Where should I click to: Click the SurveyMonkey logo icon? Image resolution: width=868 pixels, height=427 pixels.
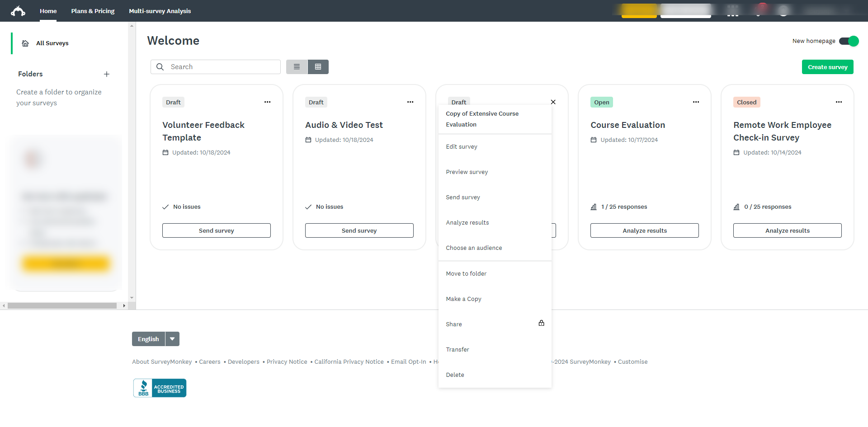18,11
